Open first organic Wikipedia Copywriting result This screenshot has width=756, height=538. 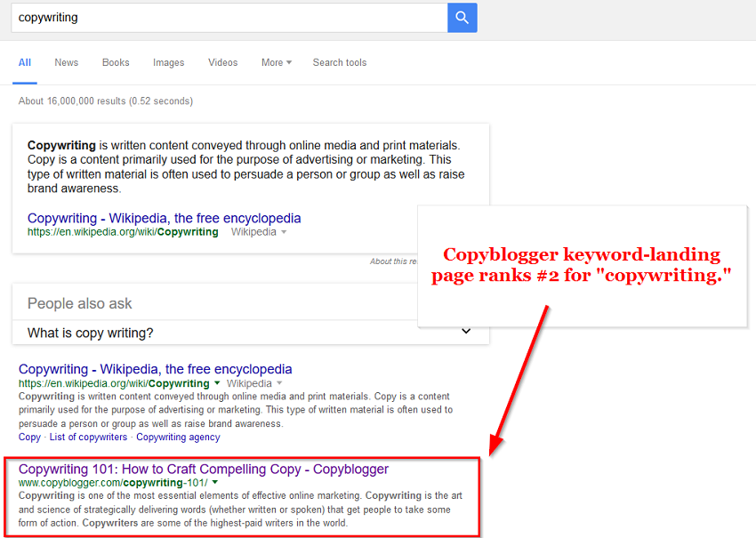pyautogui.click(x=155, y=369)
